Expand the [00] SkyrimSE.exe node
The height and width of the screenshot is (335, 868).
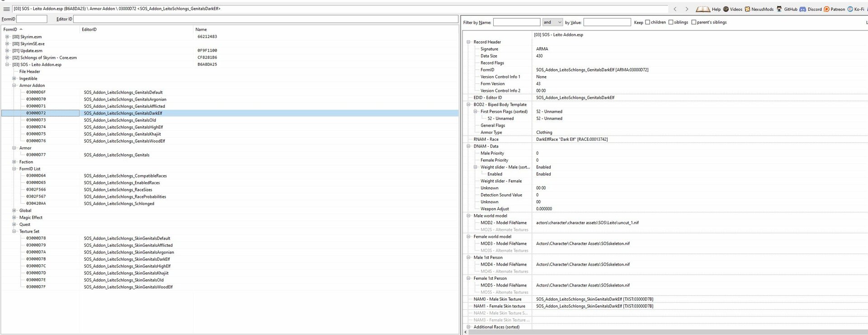tap(7, 44)
